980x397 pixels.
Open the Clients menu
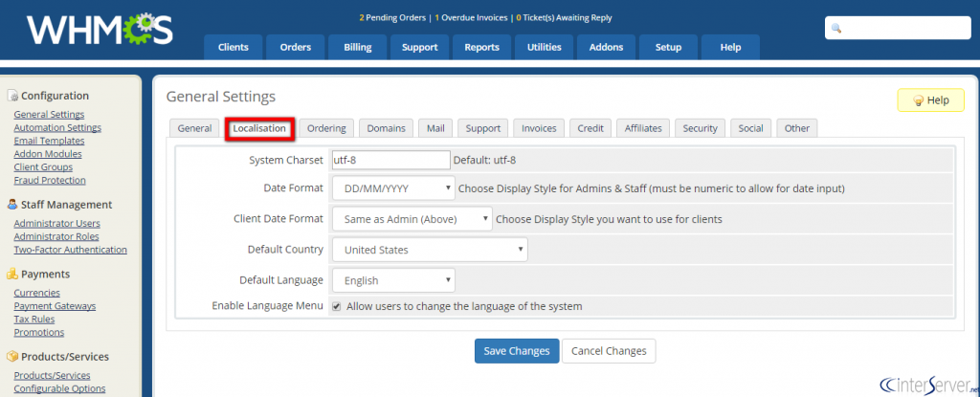(234, 47)
